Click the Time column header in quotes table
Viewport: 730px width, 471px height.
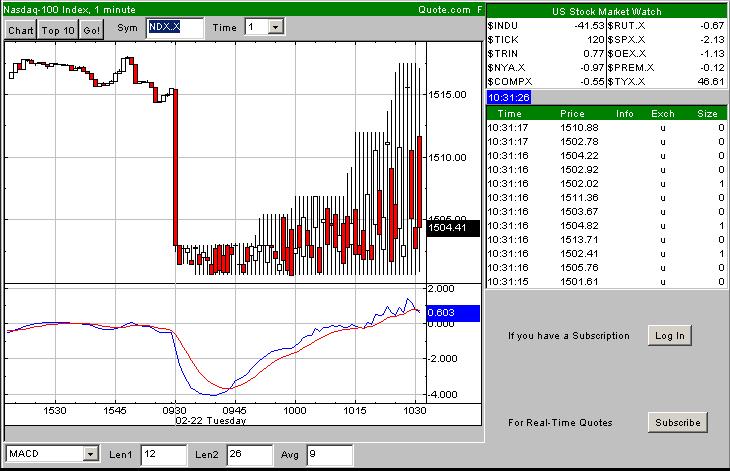(x=509, y=114)
